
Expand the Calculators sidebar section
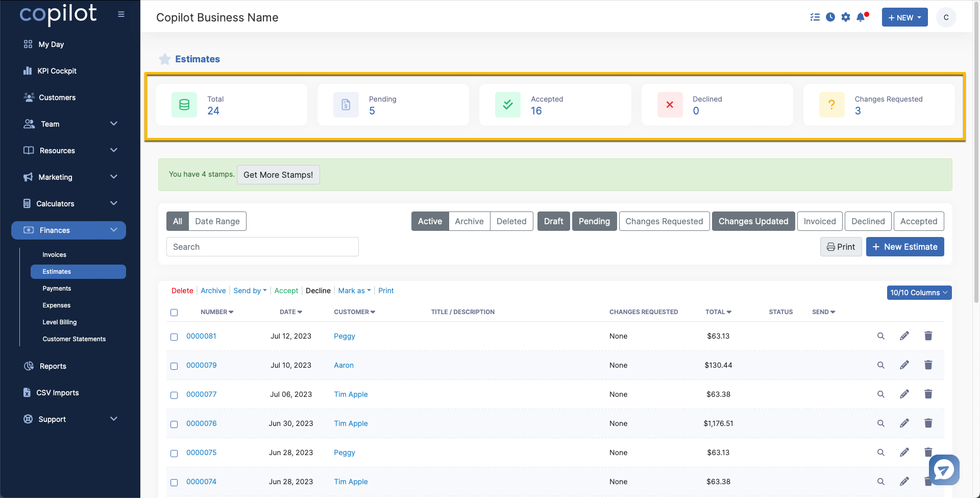coord(114,203)
